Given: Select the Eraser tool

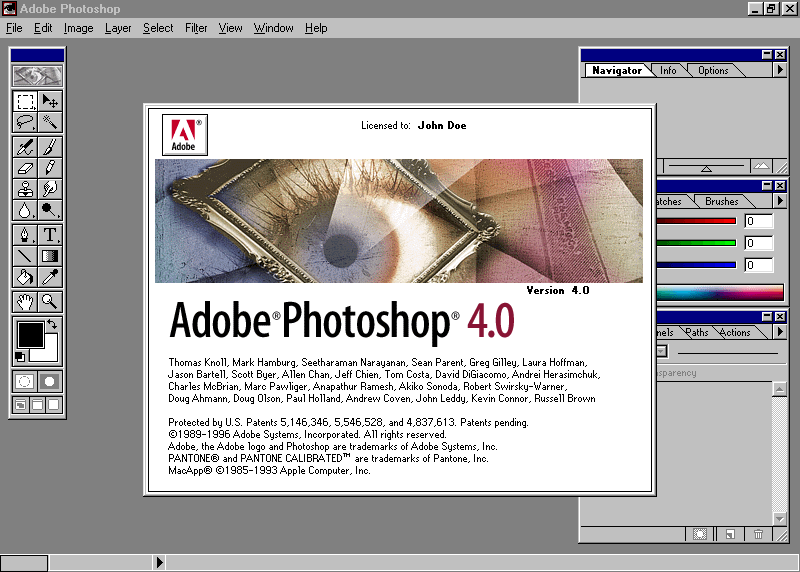Looking at the screenshot, I should [x=25, y=168].
